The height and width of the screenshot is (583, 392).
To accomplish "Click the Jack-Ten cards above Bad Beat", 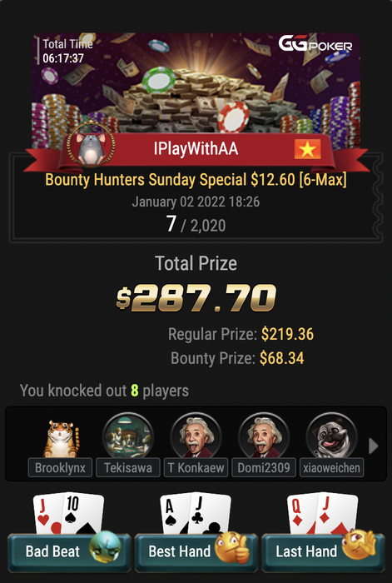I will pos(69,513).
